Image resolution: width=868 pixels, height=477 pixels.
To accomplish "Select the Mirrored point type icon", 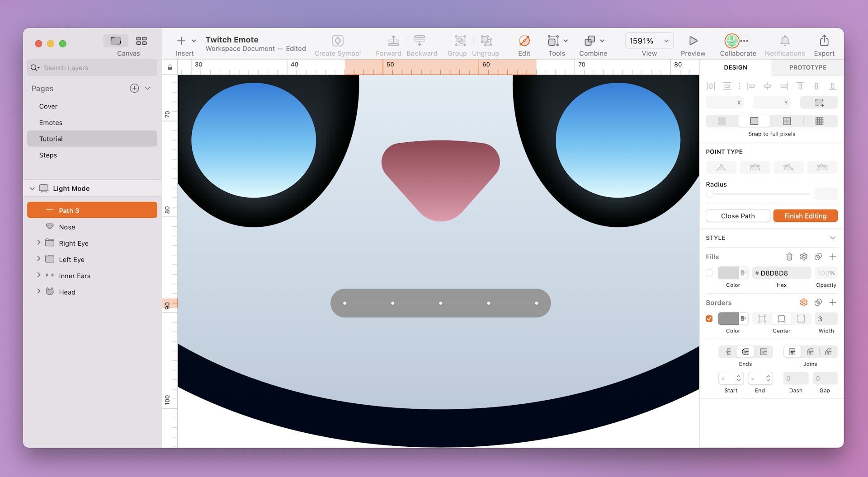I will click(x=755, y=168).
